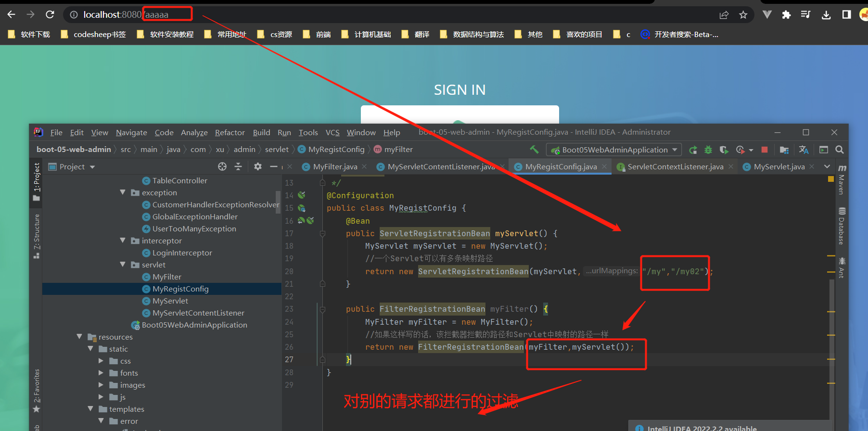Hide the Project tool window
This screenshot has height=431, width=868.
pos(273,166)
